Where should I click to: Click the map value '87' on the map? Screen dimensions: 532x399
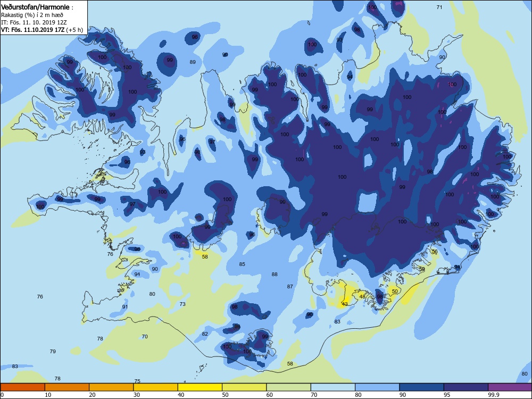290,286
